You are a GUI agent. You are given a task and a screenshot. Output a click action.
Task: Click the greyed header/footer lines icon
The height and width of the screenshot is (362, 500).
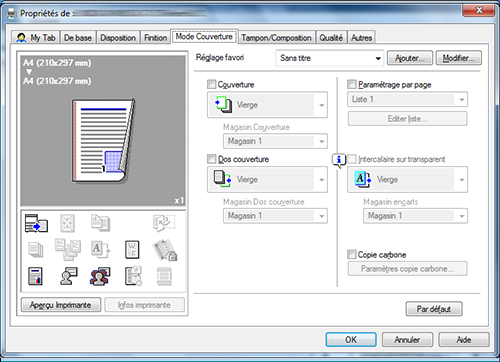tap(164, 276)
